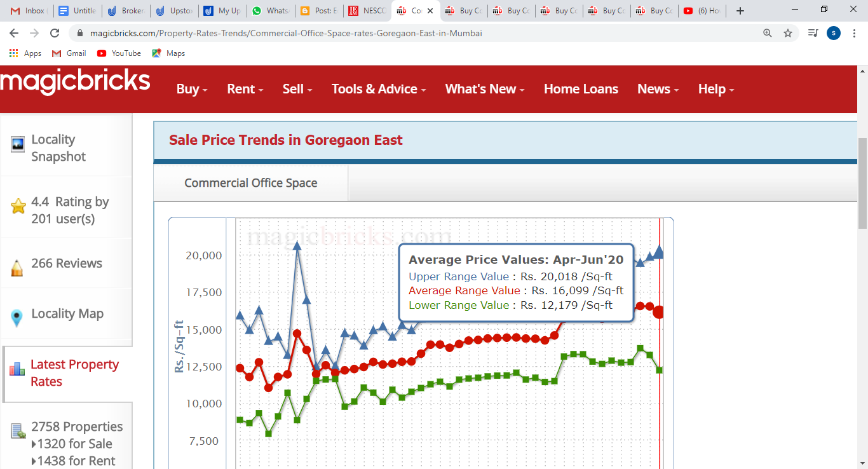
Task: Open 2758 Properties listing
Action: (x=77, y=426)
